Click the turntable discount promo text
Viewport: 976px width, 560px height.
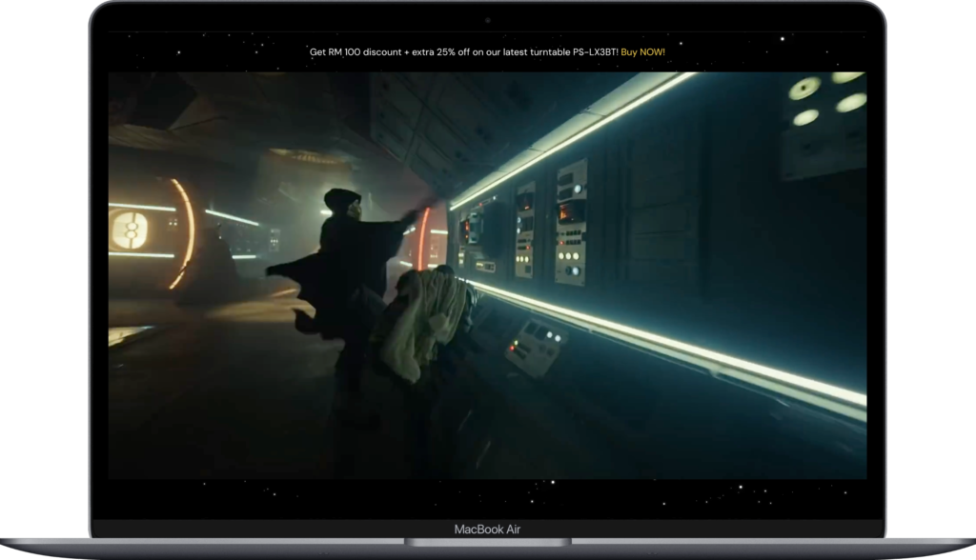click(464, 52)
